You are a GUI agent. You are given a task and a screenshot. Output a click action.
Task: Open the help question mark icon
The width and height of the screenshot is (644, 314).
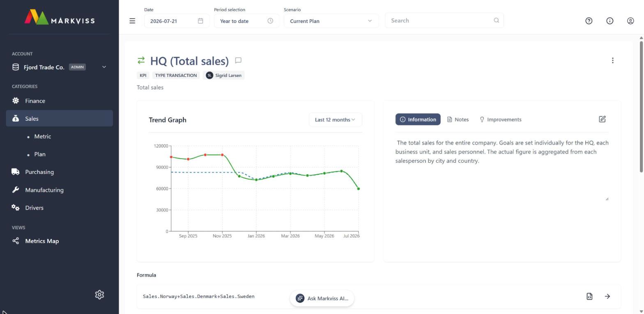[589, 21]
